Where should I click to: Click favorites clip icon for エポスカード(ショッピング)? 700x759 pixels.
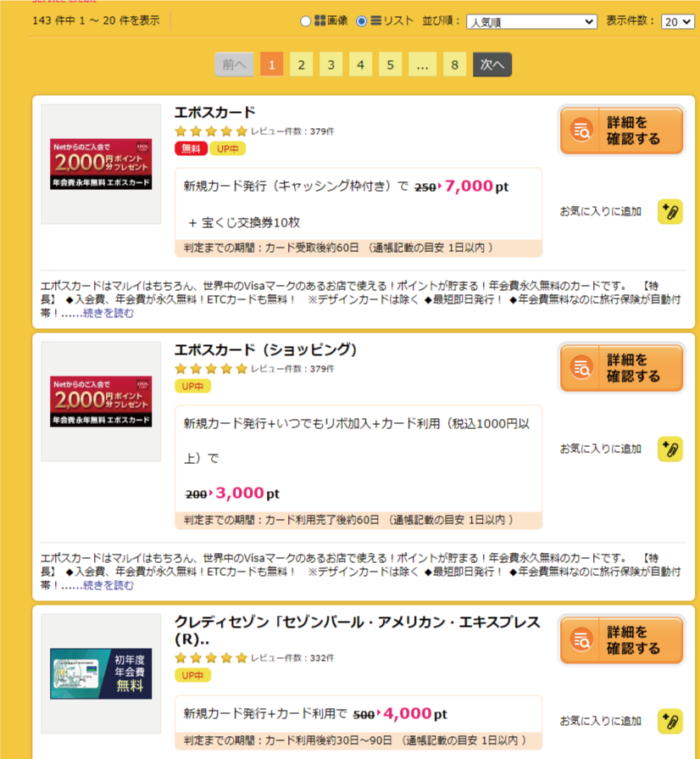[670, 449]
